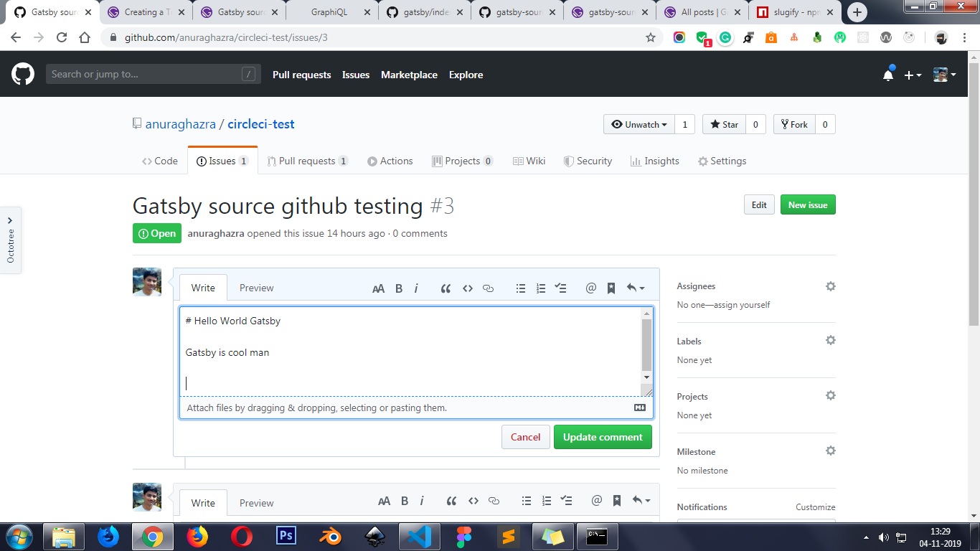Open the Insights tab

click(x=655, y=161)
